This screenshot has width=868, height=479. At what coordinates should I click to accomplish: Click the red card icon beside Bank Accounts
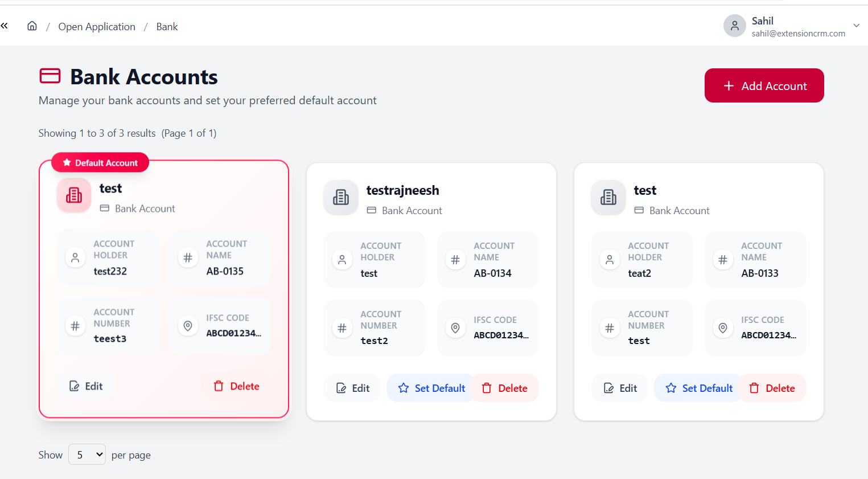pos(50,76)
